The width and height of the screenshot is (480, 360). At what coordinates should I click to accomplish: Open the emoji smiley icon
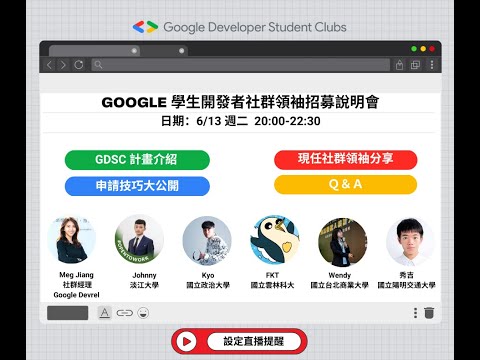143,313
